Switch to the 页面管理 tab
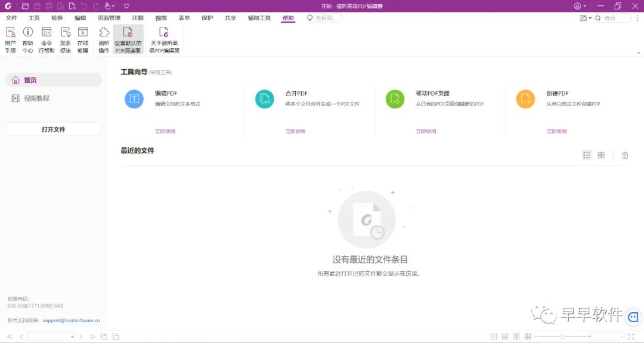 click(x=109, y=18)
